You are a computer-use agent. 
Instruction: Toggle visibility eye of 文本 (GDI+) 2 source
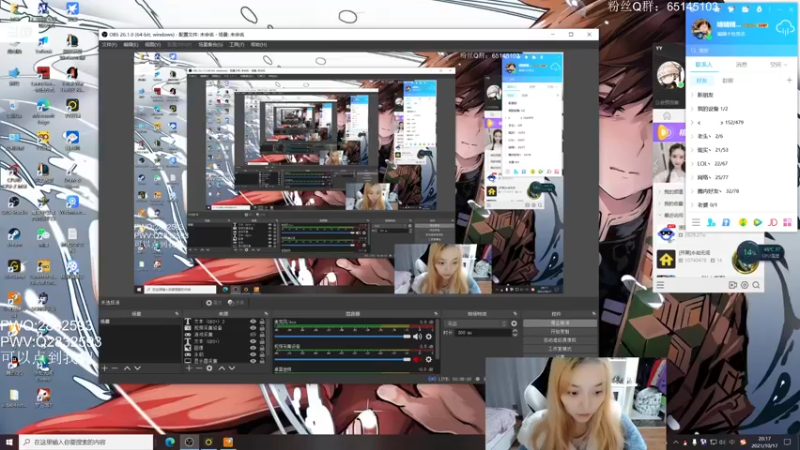(253, 322)
